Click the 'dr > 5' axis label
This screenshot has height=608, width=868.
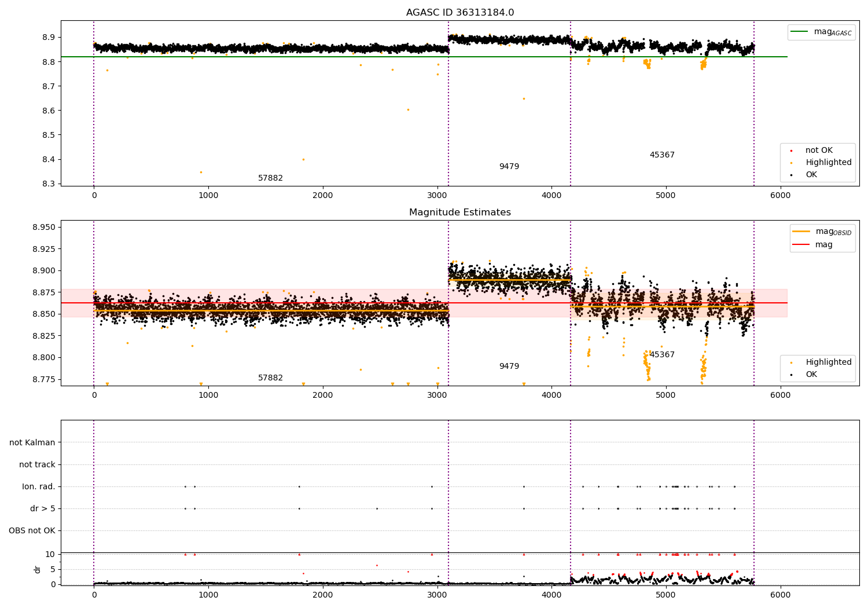43,508
